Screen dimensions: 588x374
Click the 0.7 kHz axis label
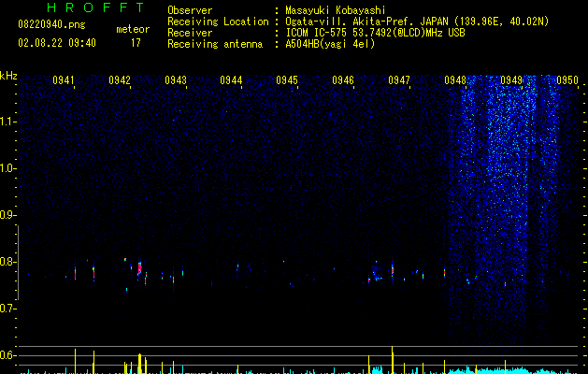point(7,309)
